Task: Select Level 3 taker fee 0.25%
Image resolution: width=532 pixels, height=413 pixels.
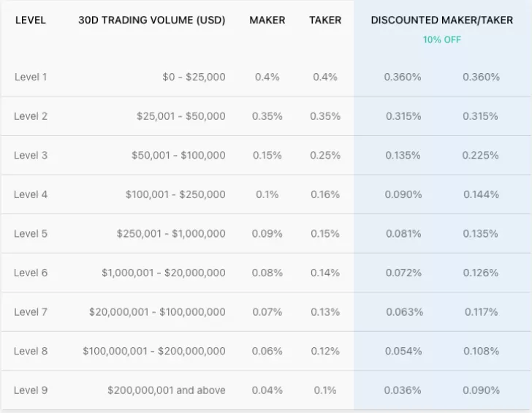Action: pyautogui.click(x=325, y=155)
